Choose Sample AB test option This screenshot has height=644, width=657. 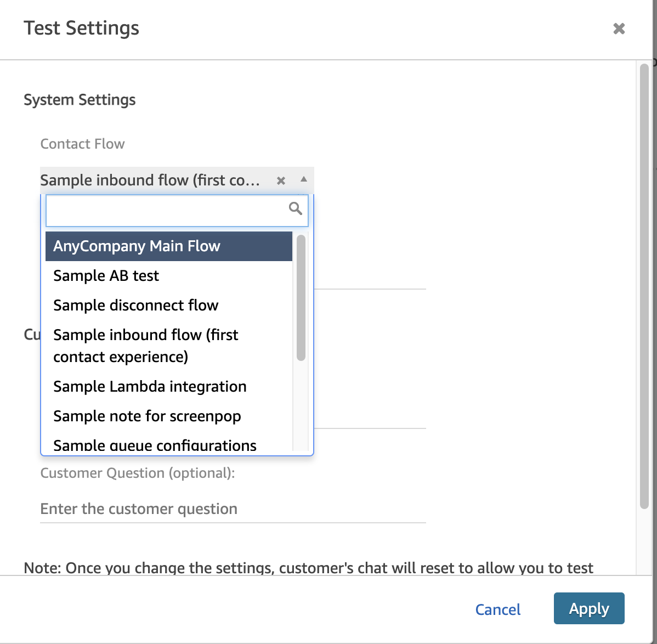(x=168, y=276)
